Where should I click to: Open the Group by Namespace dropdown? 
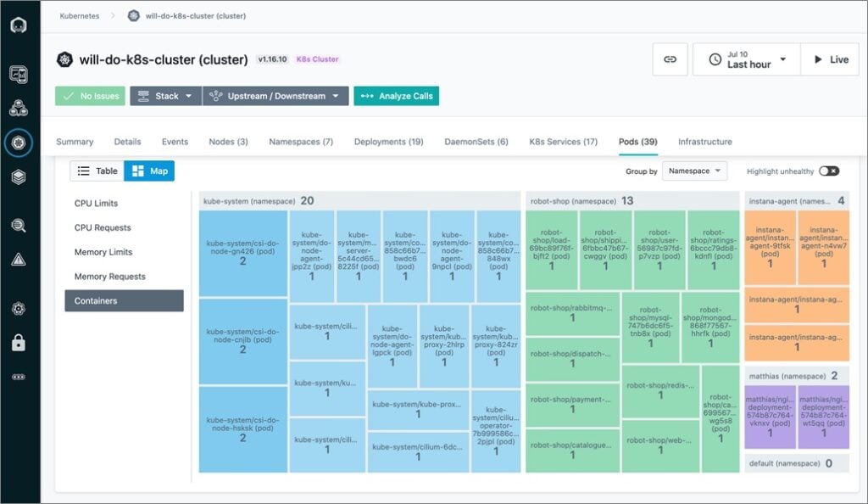click(x=695, y=171)
